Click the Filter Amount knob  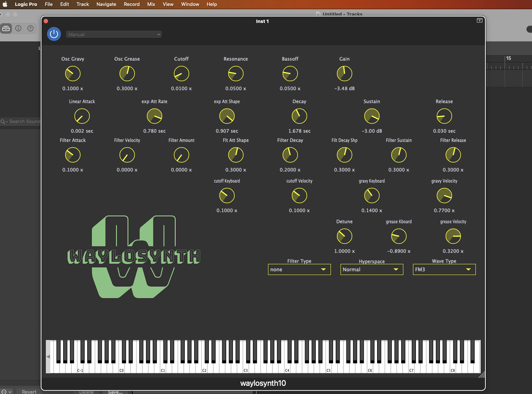tap(182, 155)
